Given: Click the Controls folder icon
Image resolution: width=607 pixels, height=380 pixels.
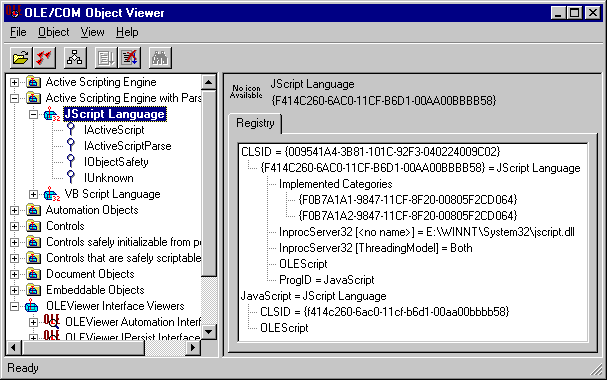Looking at the screenshot, I should [x=34, y=226].
